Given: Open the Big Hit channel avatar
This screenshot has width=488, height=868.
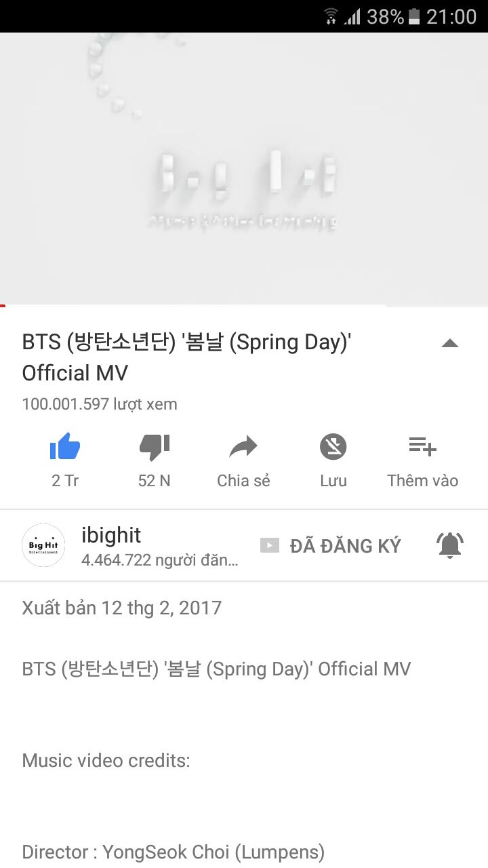Looking at the screenshot, I should click(x=44, y=545).
